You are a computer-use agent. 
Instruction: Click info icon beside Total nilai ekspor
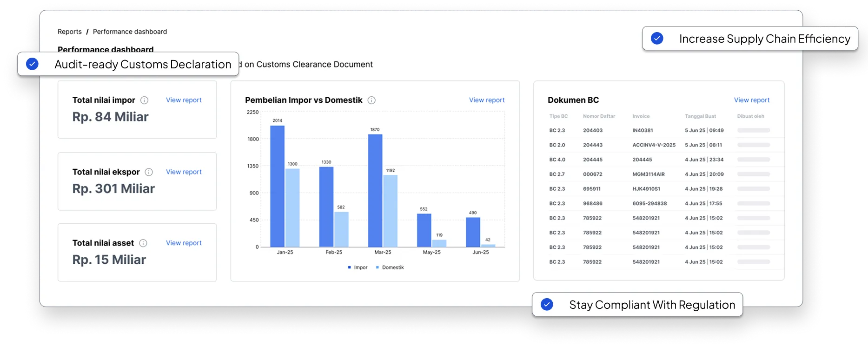149,172
